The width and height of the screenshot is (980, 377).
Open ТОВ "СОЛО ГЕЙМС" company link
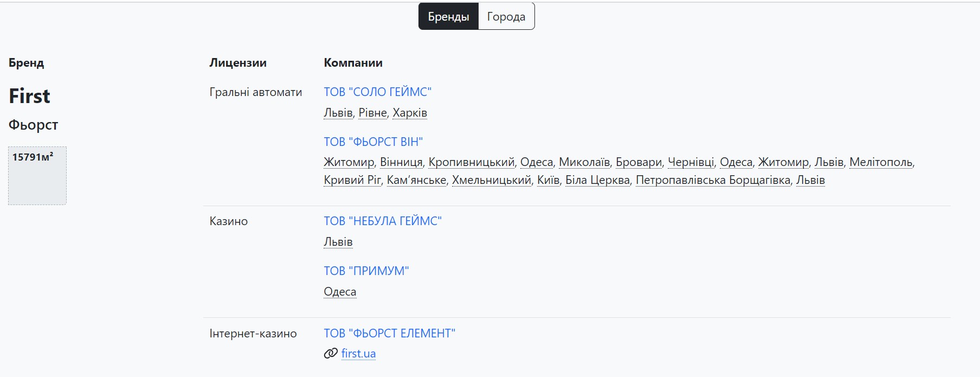[377, 92]
